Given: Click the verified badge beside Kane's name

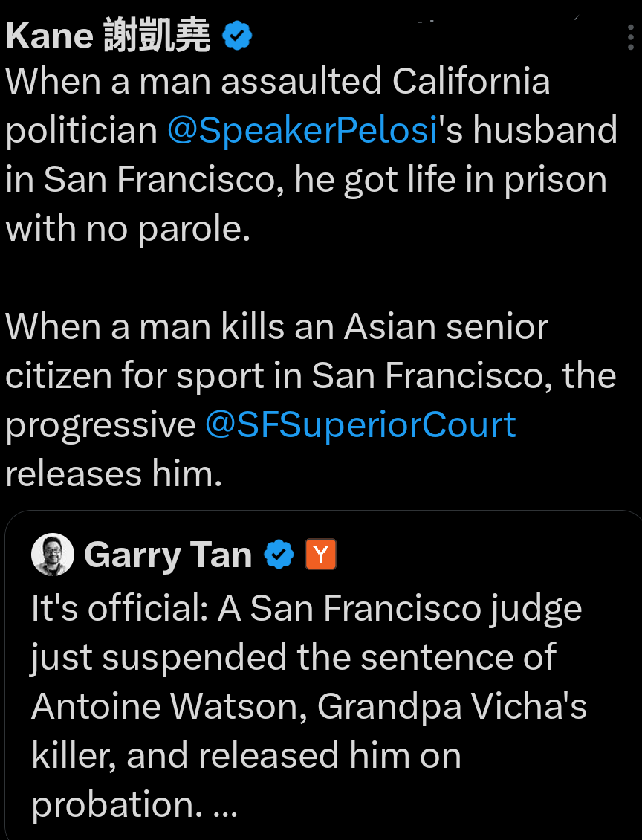Looking at the screenshot, I should pyautogui.click(x=236, y=33).
